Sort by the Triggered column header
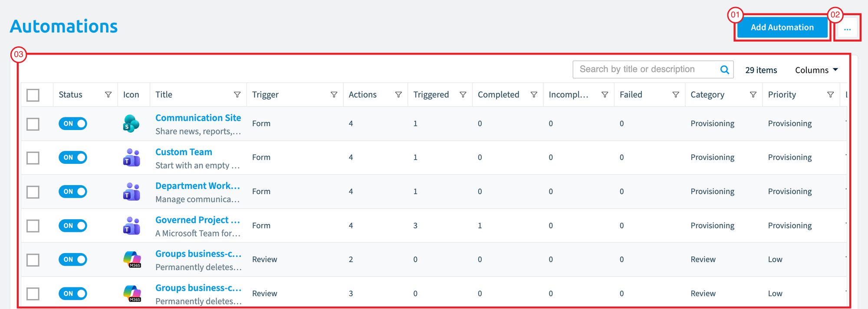Image resolution: width=868 pixels, height=309 pixels. 431,94
